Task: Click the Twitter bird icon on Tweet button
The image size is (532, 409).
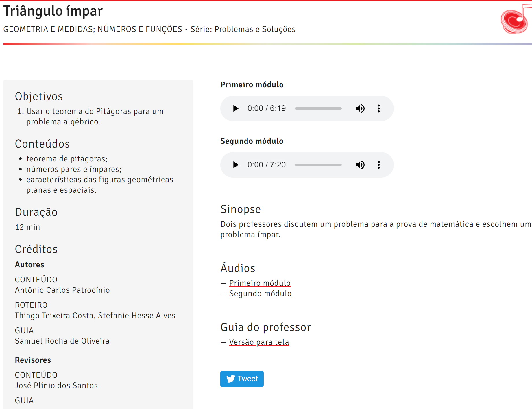Action: point(230,379)
